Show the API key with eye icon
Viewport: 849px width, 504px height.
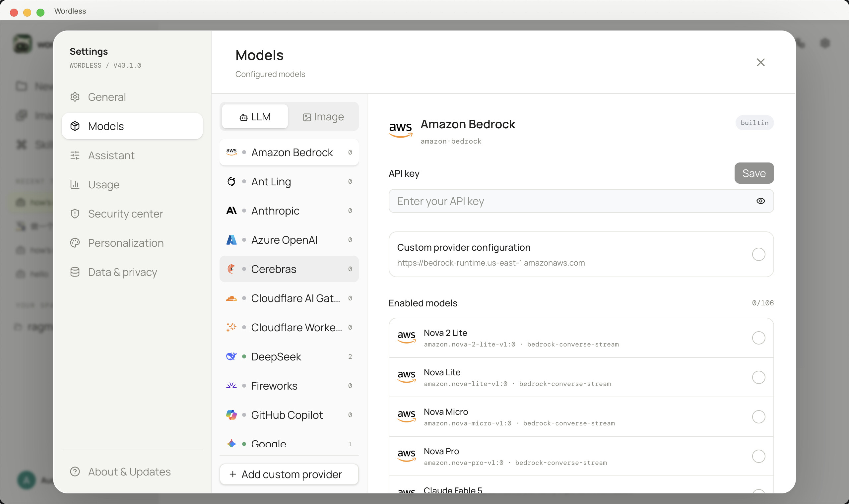coord(761,201)
